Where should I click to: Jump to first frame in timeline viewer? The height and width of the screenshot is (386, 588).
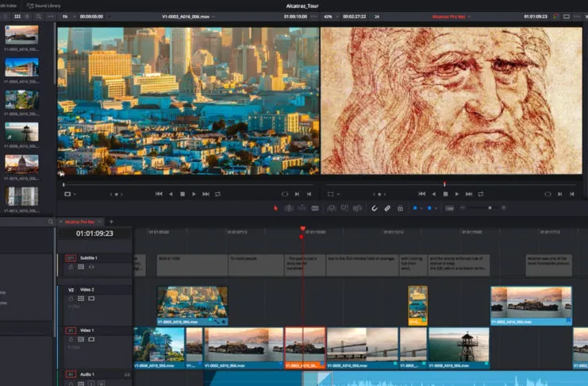pos(421,194)
